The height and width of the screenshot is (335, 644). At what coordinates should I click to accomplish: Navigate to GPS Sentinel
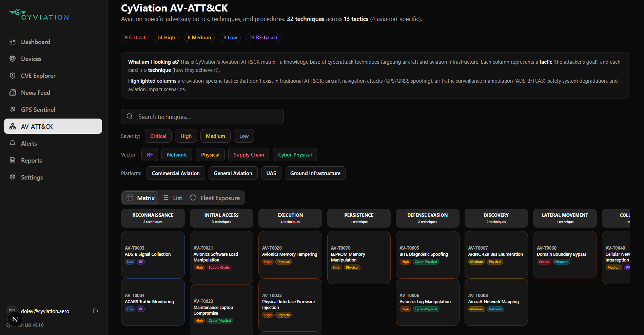tap(53, 109)
